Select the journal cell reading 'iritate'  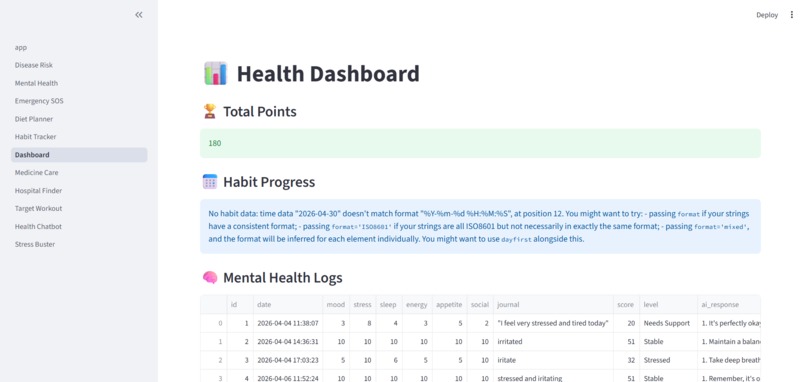tap(553, 360)
